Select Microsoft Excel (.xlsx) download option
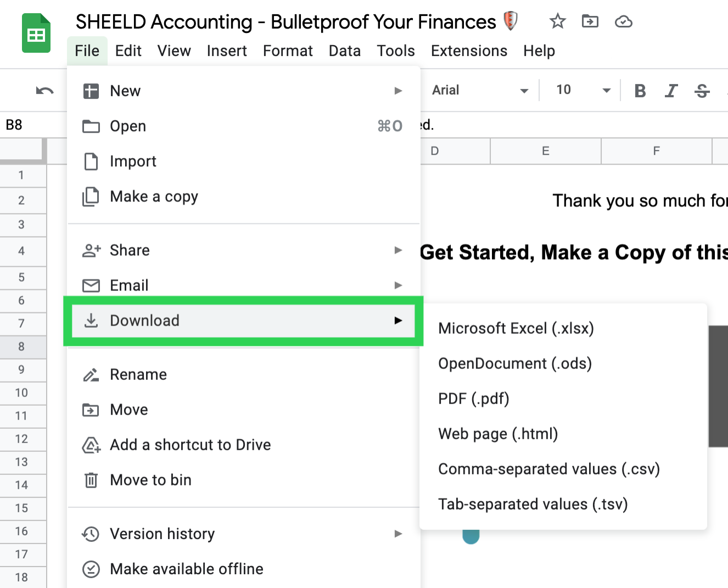The image size is (728, 588). tap(516, 328)
